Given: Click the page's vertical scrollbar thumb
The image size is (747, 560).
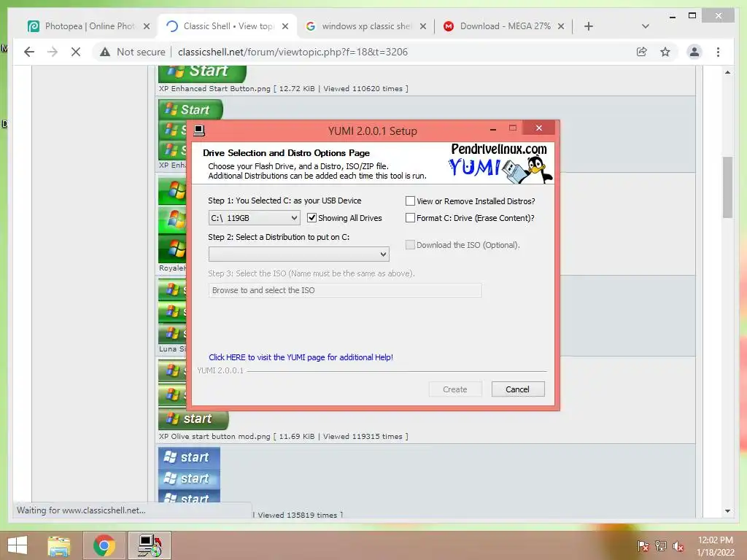Looking at the screenshot, I should 727,187.
